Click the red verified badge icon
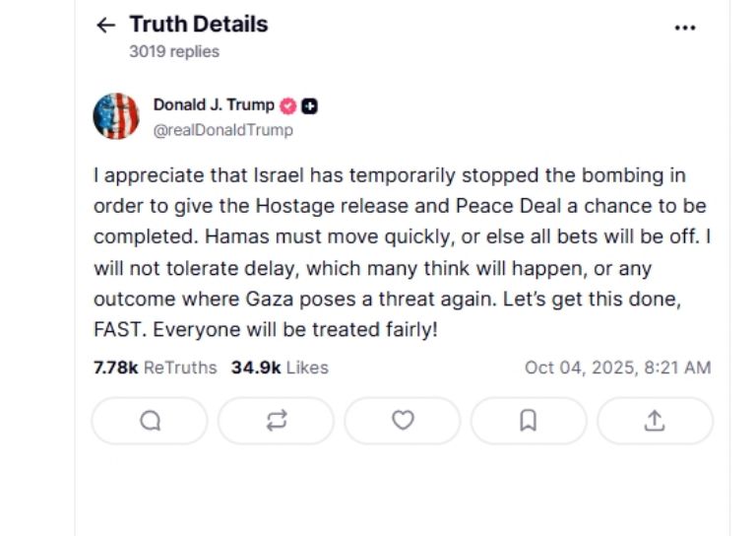756x536 pixels. tap(288, 106)
